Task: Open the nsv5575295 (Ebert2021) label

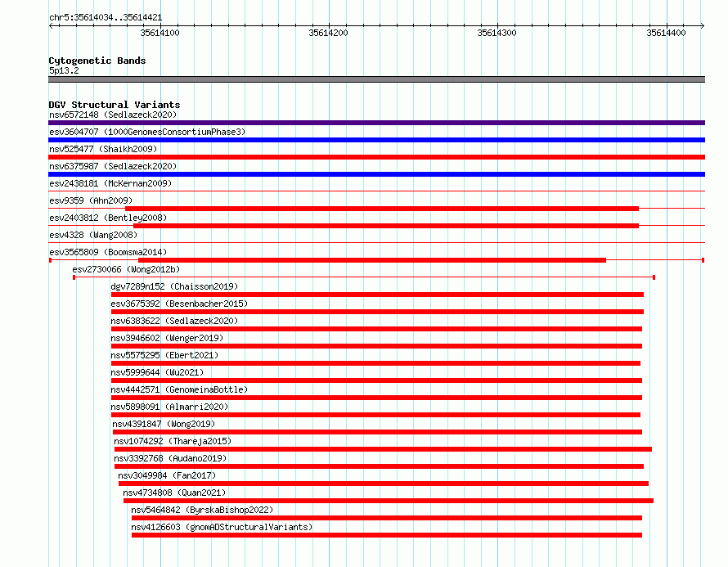Action: (x=164, y=355)
